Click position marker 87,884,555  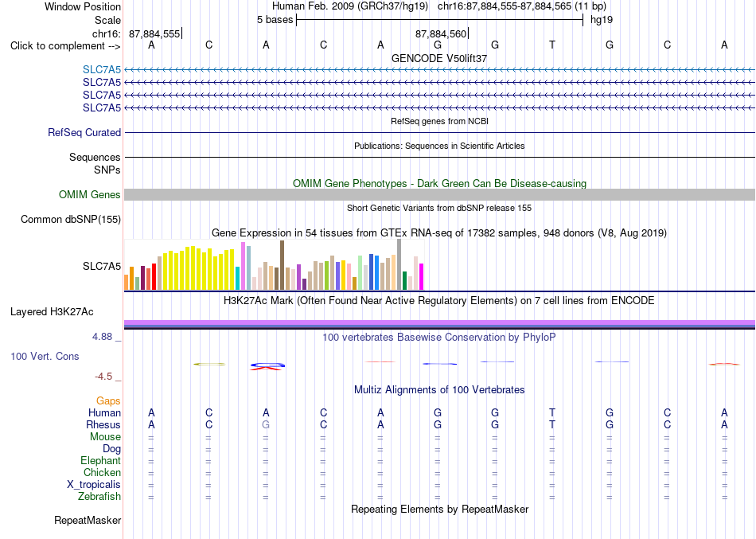(154, 33)
